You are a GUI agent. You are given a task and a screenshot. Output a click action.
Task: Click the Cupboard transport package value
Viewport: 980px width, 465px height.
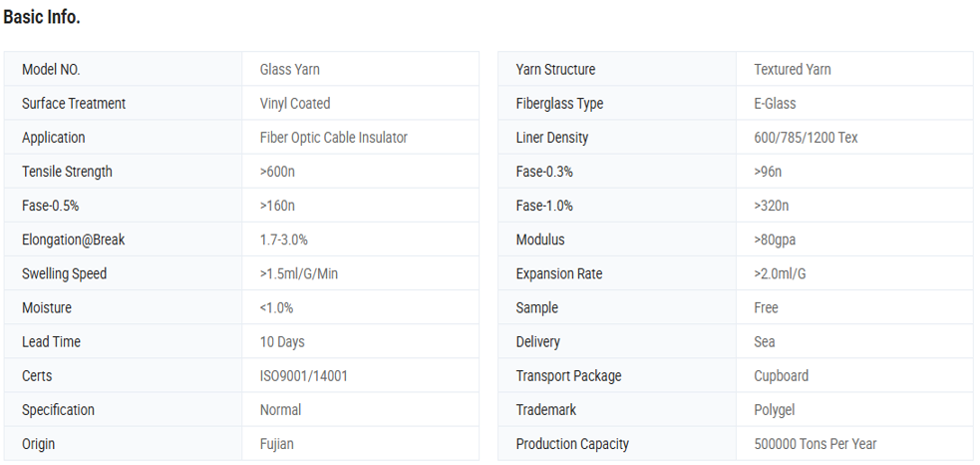tap(781, 375)
